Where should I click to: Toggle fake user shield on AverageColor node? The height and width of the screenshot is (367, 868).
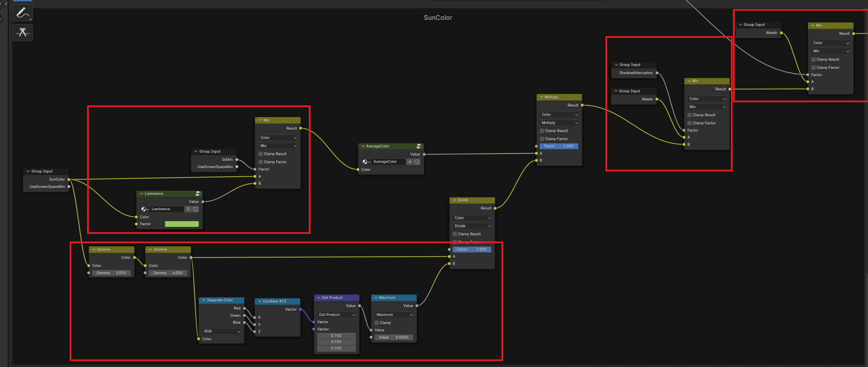[417, 162]
